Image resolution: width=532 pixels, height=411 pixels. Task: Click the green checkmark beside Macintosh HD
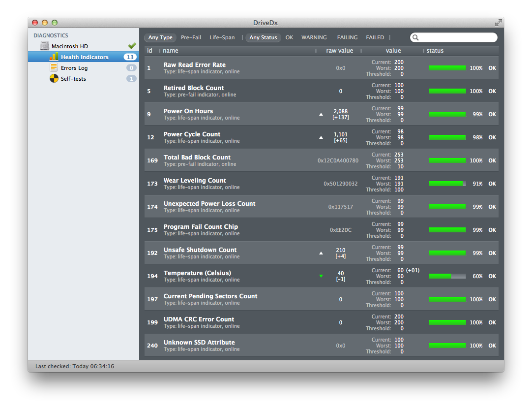pyautogui.click(x=132, y=45)
